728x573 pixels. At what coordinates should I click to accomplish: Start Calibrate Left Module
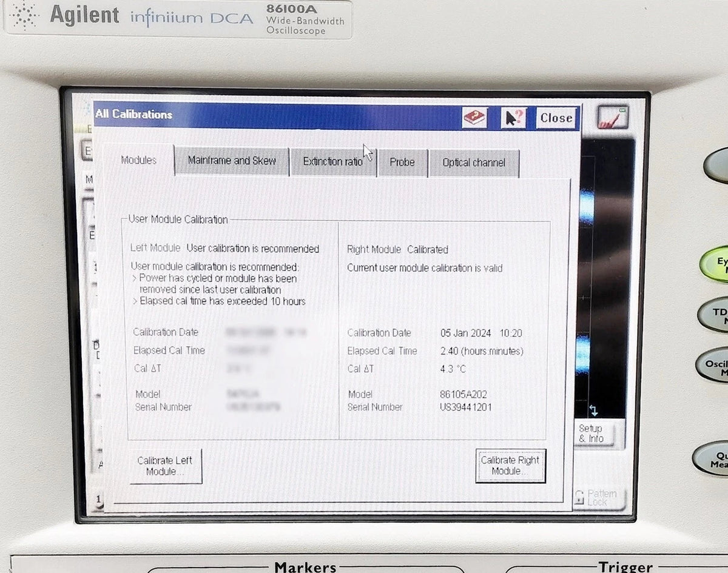[x=165, y=466]
